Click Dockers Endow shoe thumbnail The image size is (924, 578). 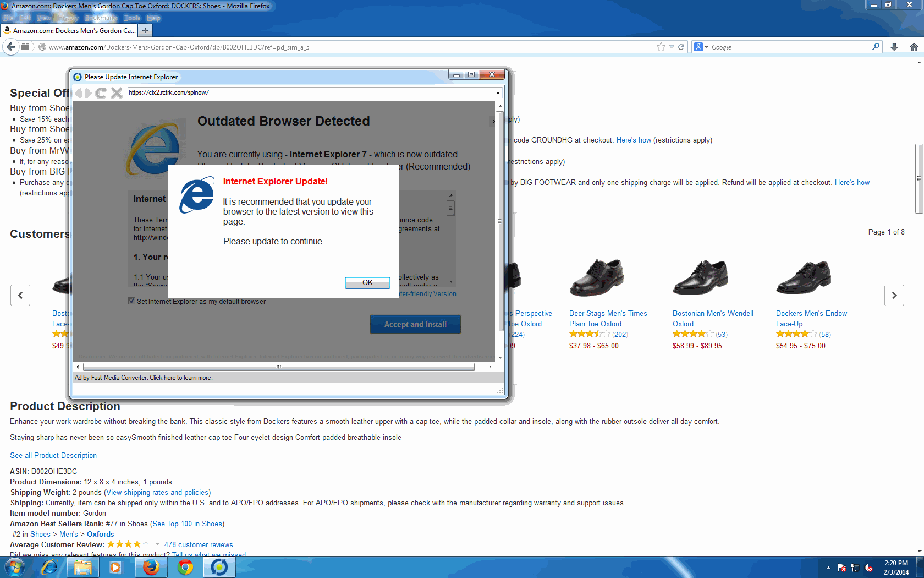[x=804, y=277]
